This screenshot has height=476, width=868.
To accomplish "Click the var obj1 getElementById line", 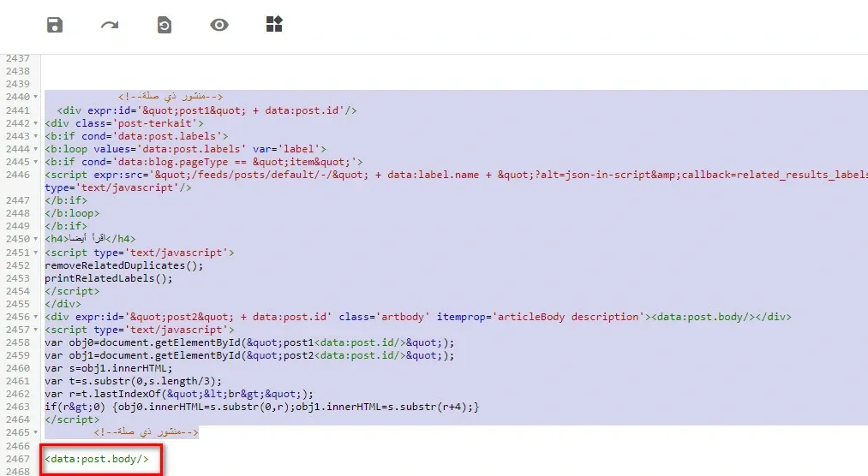I will [x=249, y=355].
